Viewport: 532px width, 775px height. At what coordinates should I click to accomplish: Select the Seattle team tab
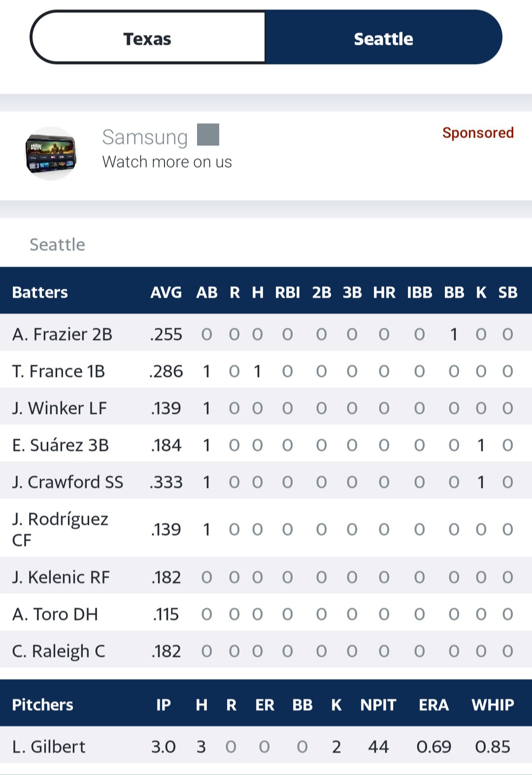[x=383, y=38]
